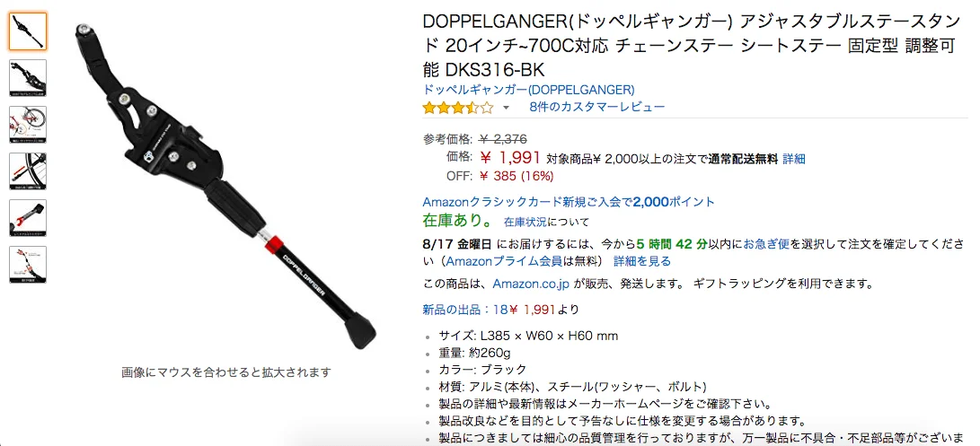
Task: Select the fourth thumbnail showing wheel closeup
Action: tap(28, 171)
